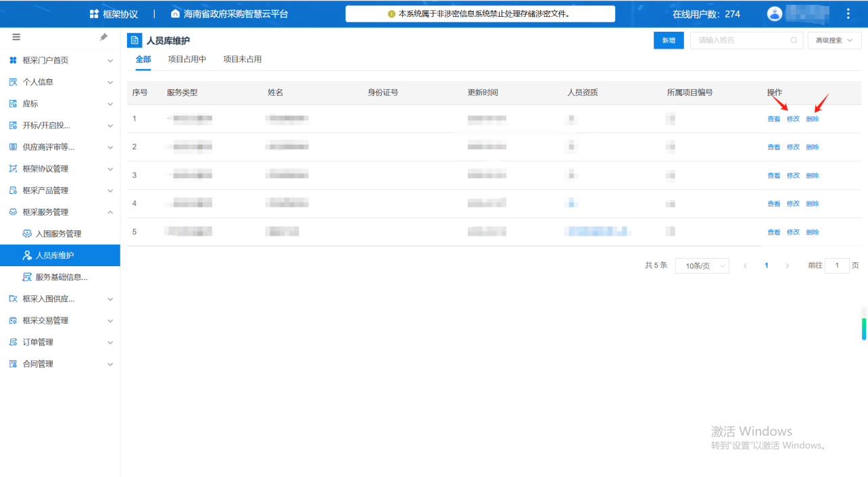Screen dimensions: 868x477
Task: Click 查看 in row 4
Action: click(774, 204)
